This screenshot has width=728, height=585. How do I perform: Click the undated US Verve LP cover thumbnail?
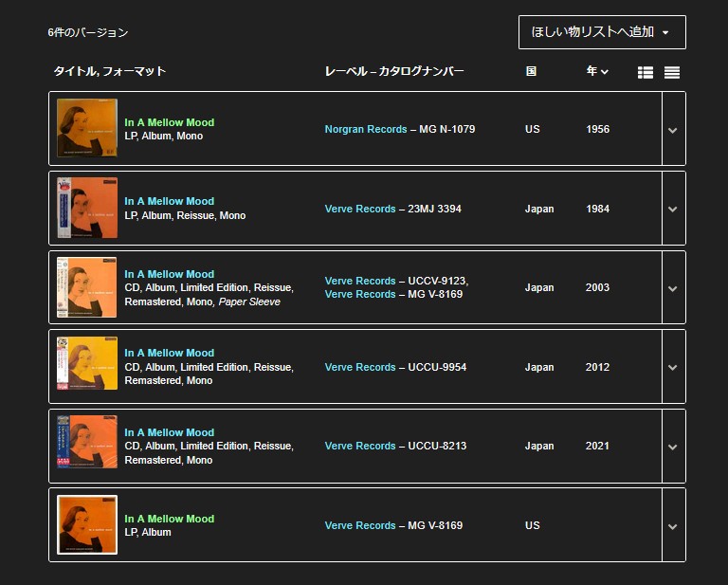tap(87, 524)
